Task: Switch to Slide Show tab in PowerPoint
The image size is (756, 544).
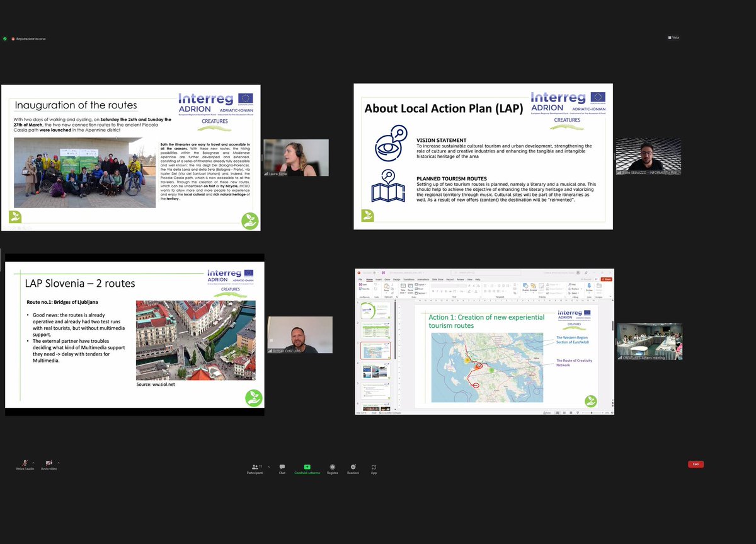Action: (438, 279)
